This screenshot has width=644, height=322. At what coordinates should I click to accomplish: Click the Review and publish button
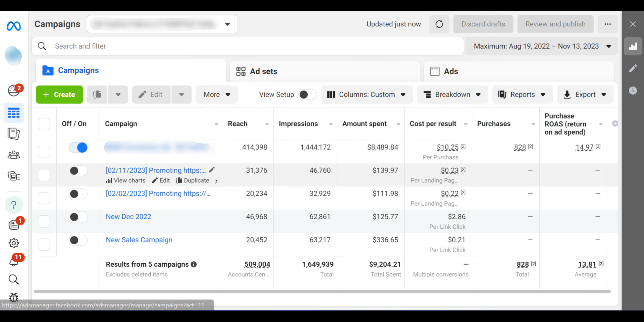(x=555, y=24)
